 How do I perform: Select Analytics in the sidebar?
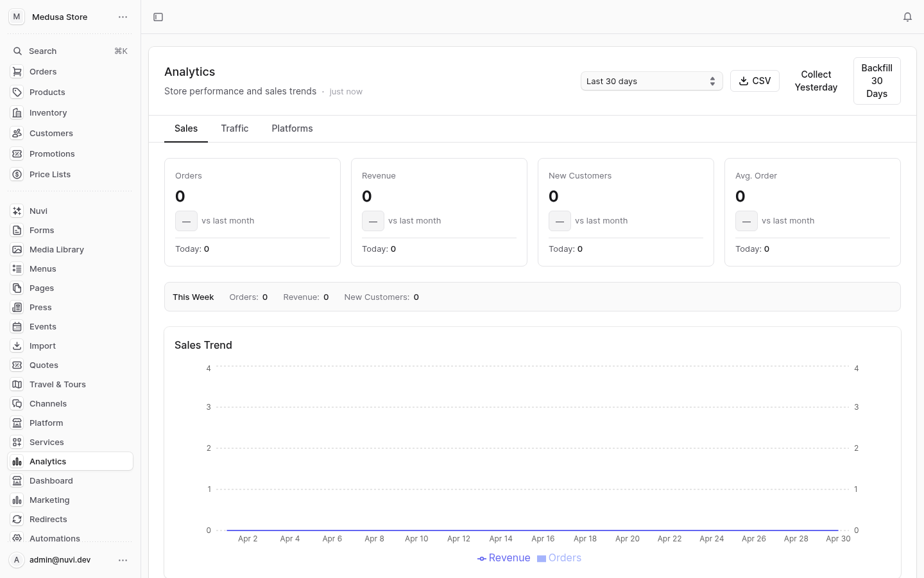(70, 461)
